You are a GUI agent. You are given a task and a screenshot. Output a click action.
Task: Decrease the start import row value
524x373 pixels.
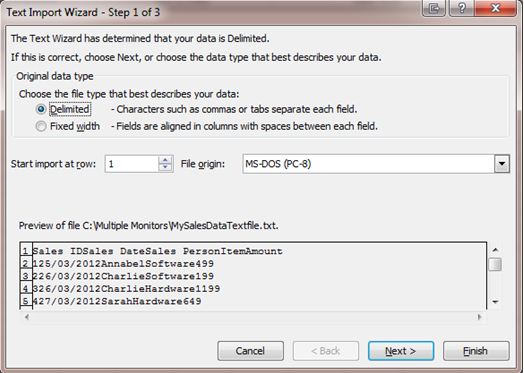click(165, 168)
